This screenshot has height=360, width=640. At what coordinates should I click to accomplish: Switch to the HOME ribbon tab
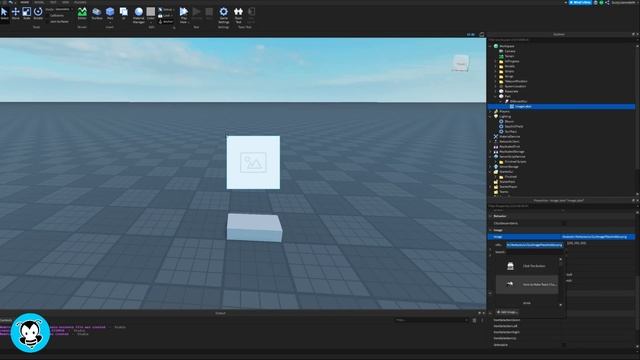click(x=24, y=2)
